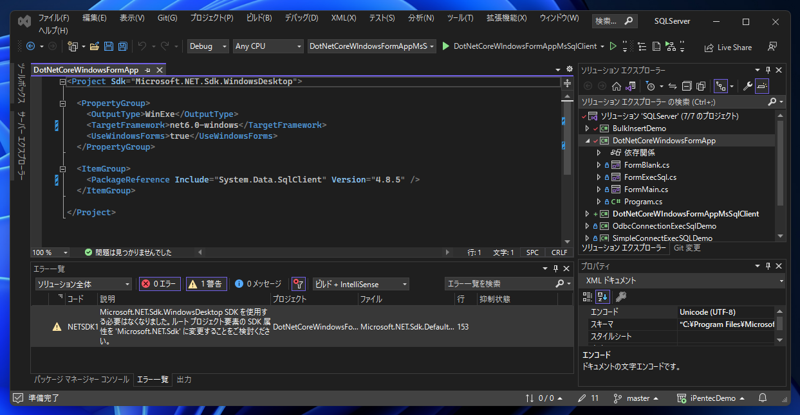
Task: Open the Git(G) menu
Action: (167, 18)
